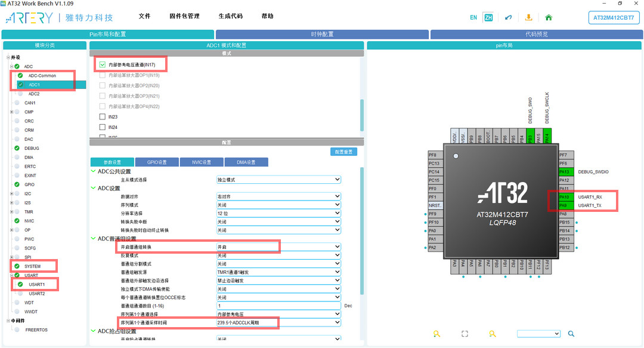Click the blue pin search magnifier
The height and width of the screenshot is (348, 644).
571,334
